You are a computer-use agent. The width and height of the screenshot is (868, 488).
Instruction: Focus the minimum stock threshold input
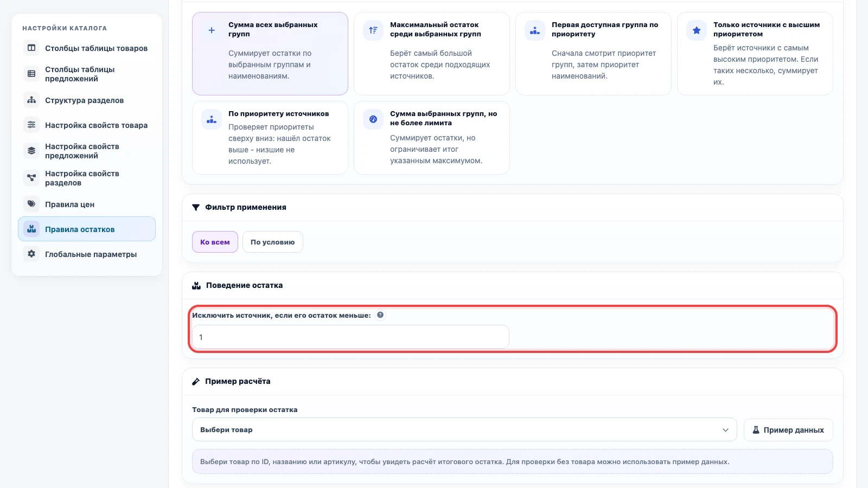tap(350, 337)
